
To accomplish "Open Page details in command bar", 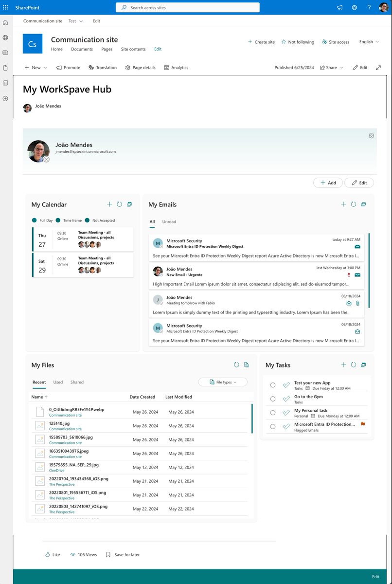I will tap(140, 68).
